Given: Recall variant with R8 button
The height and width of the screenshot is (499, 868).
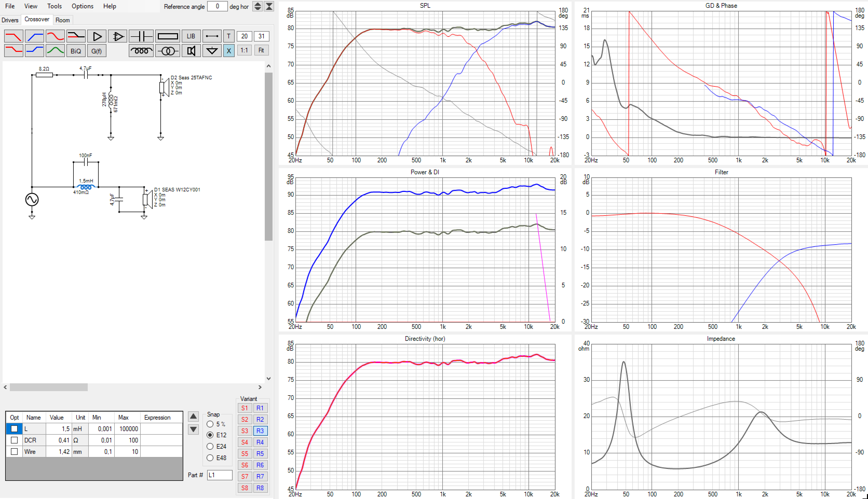Looking at the screenshot, I should point(260,488).
